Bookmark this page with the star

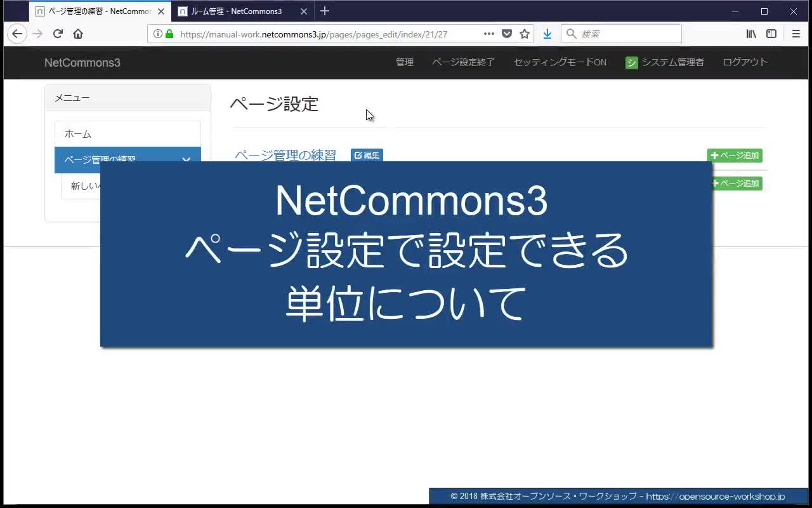pyautogui.click(x=525, y=34)
